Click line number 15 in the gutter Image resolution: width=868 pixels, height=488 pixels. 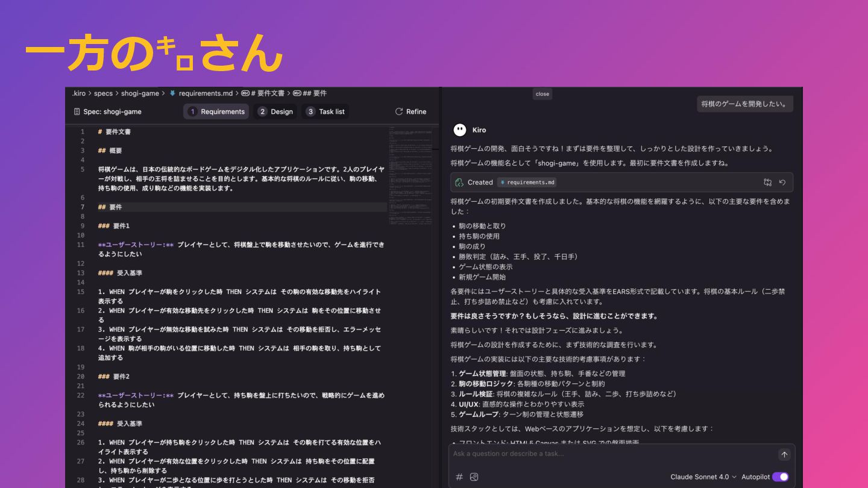click(80, 292)
